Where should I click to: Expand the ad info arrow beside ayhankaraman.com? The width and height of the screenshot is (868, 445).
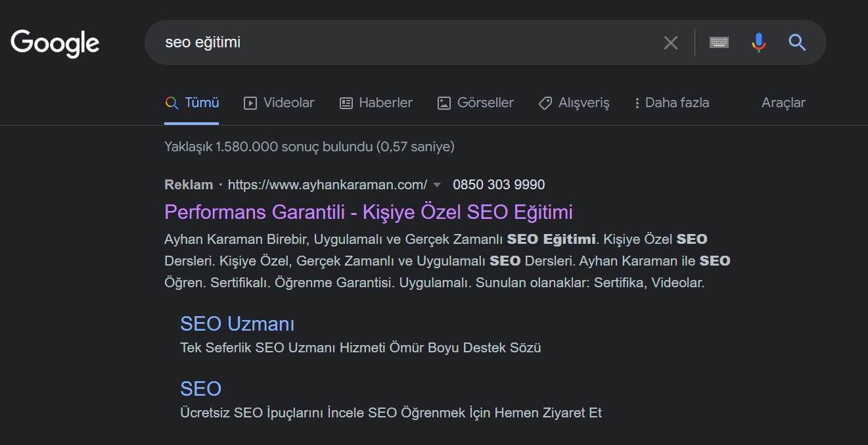(438, 185)
